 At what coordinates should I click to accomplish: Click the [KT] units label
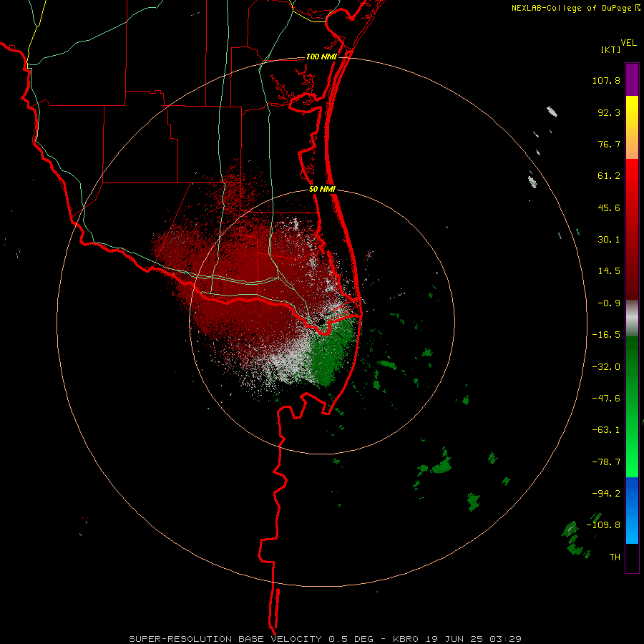pos(610,49)
